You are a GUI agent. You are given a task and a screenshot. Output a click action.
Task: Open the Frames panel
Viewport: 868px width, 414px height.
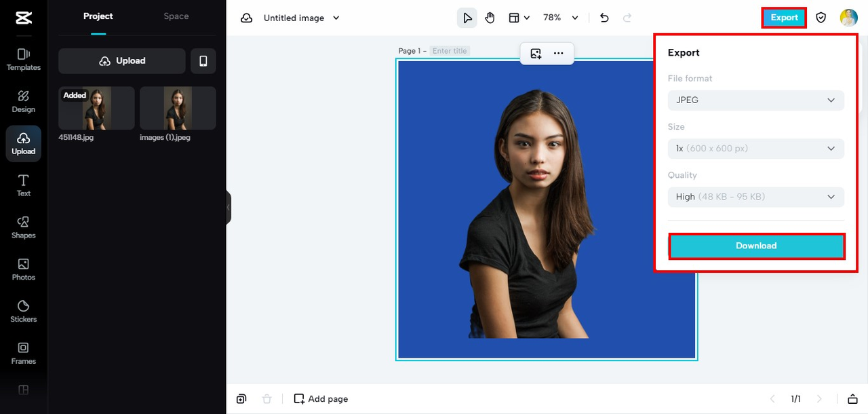pos(24,354)
